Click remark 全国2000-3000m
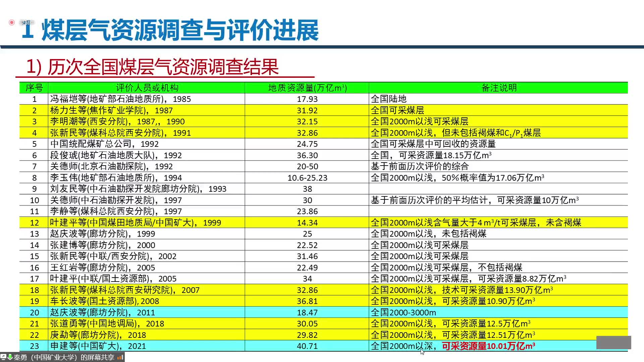Screen dimensions: 644x362 coord(403,312)
